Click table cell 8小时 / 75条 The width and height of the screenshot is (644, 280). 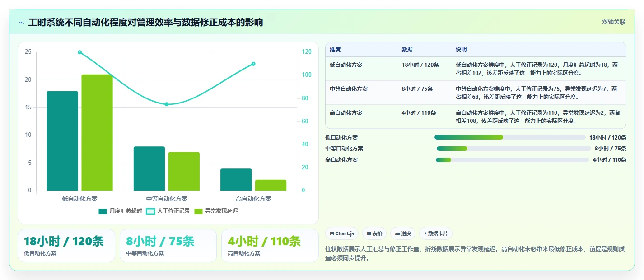pyautogui.click(x=417, y=89)
